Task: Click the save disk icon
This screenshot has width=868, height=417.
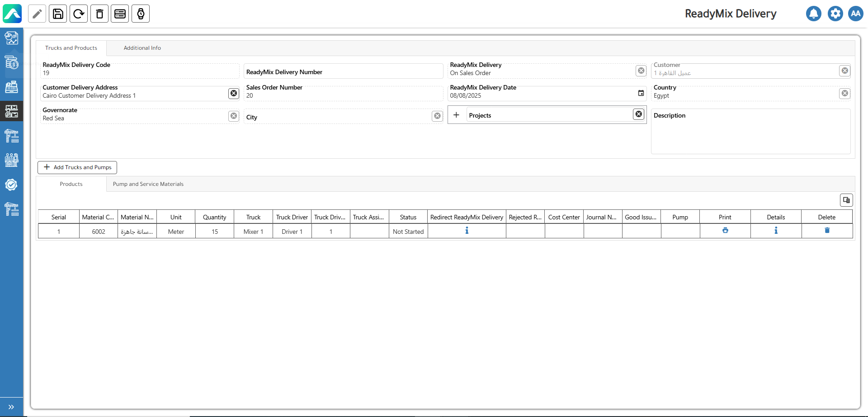Action: (x=58, y=14)
